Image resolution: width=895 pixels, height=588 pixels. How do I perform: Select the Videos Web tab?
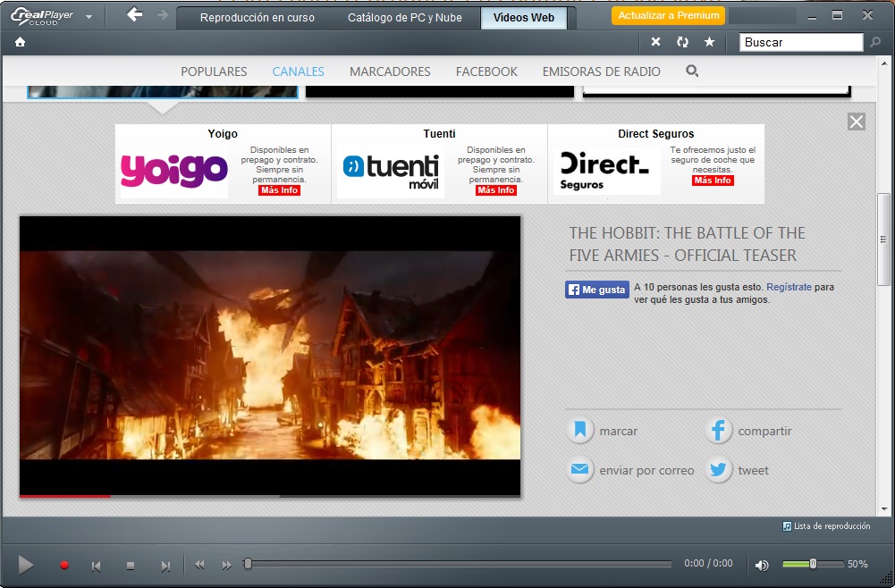pyautogui.click(x=524, y=18)
